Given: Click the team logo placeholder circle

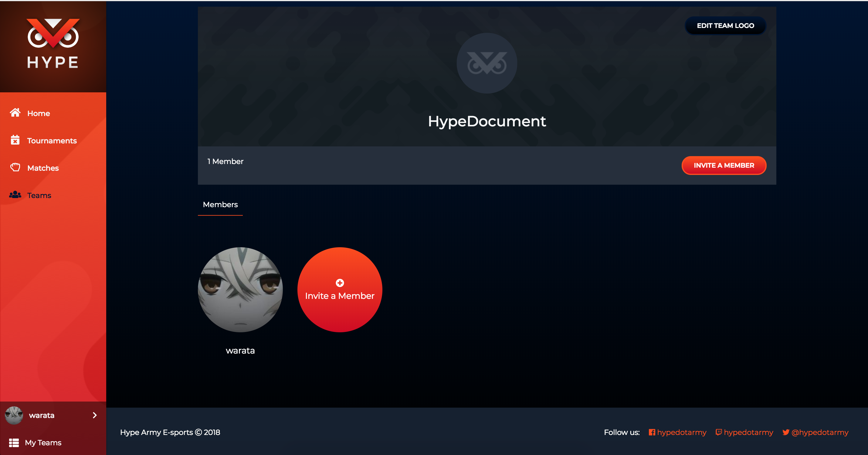Looking at the screenshot, I should click(x=487, y=63).
